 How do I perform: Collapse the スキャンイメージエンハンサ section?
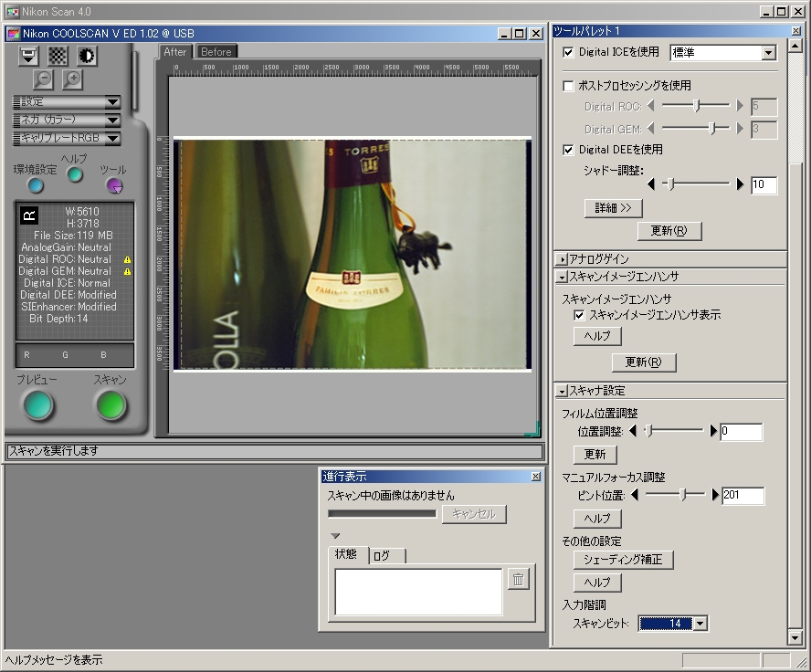tap(562, 277)
